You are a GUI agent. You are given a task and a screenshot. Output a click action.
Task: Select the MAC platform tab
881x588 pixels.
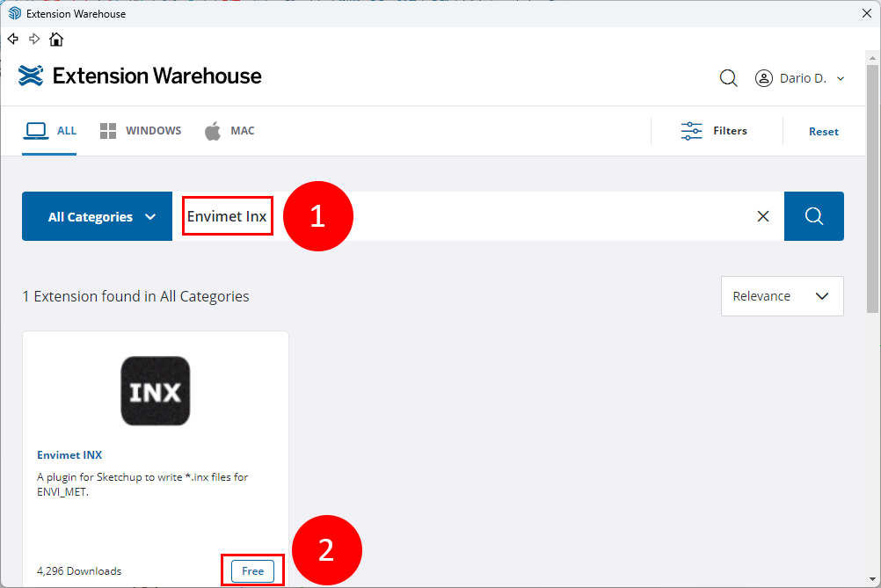229,131
